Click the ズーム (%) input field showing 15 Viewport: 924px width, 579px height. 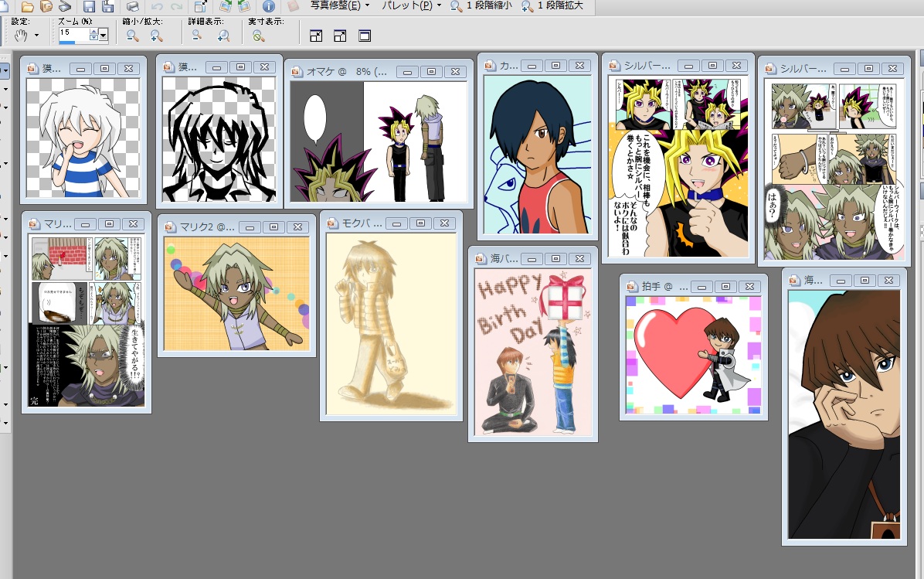point(73,33)
